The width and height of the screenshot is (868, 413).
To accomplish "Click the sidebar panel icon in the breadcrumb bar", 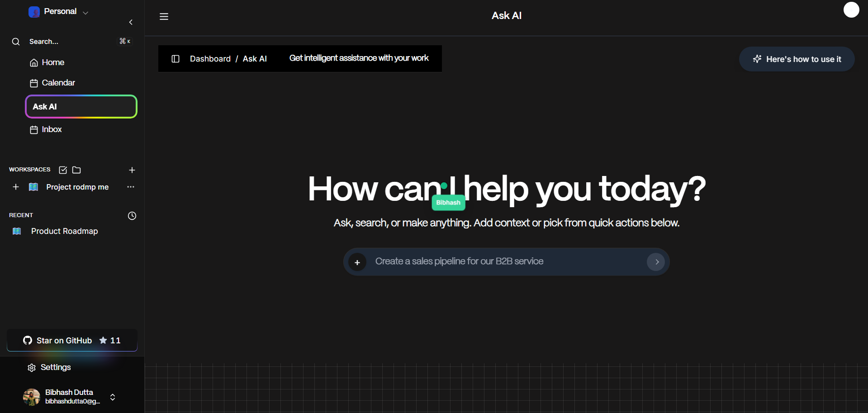I will point(175,59).
